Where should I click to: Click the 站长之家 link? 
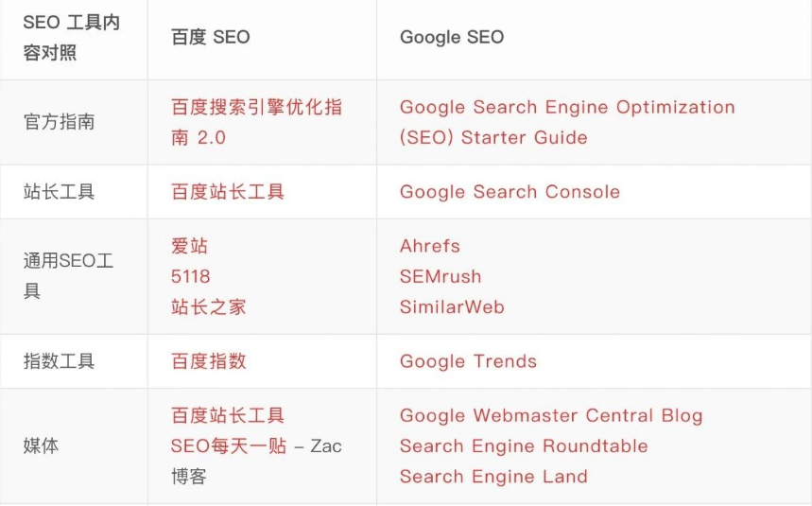[x=208, y=306]
